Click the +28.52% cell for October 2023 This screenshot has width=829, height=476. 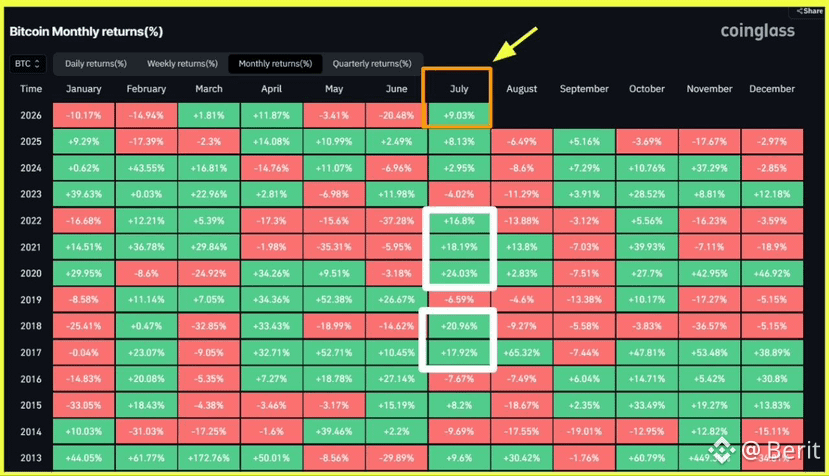click(x=647, y=194)
